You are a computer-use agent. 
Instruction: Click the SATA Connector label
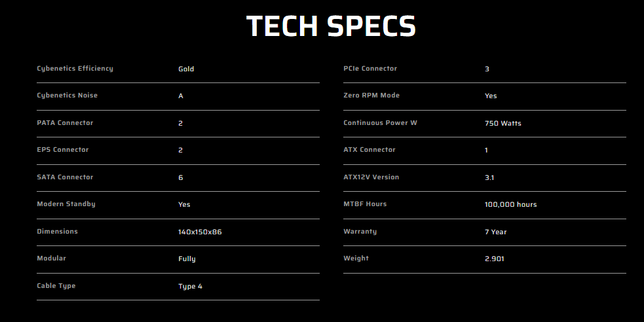(65, 177)
